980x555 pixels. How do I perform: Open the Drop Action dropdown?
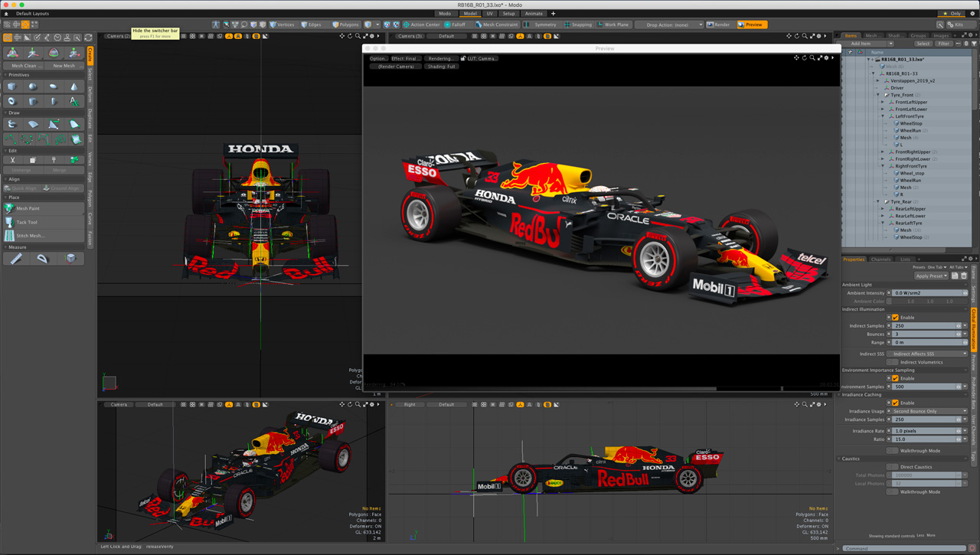pos(668,24)
